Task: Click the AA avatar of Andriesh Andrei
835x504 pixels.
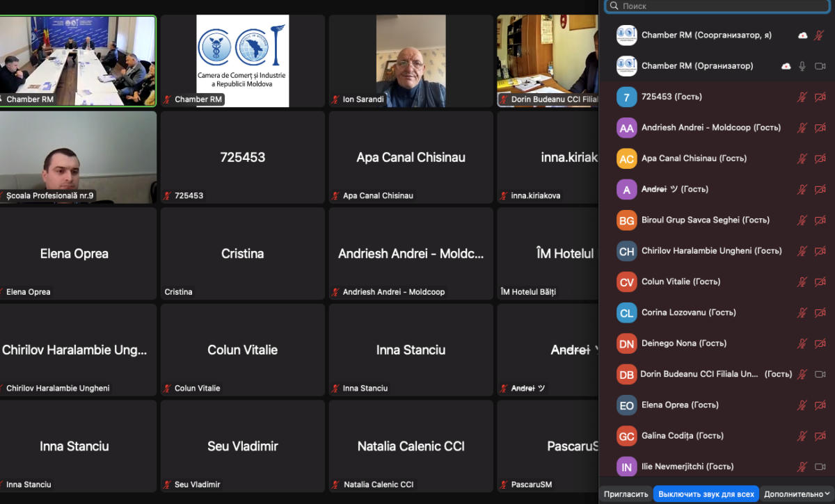Action: click(627, 128)
